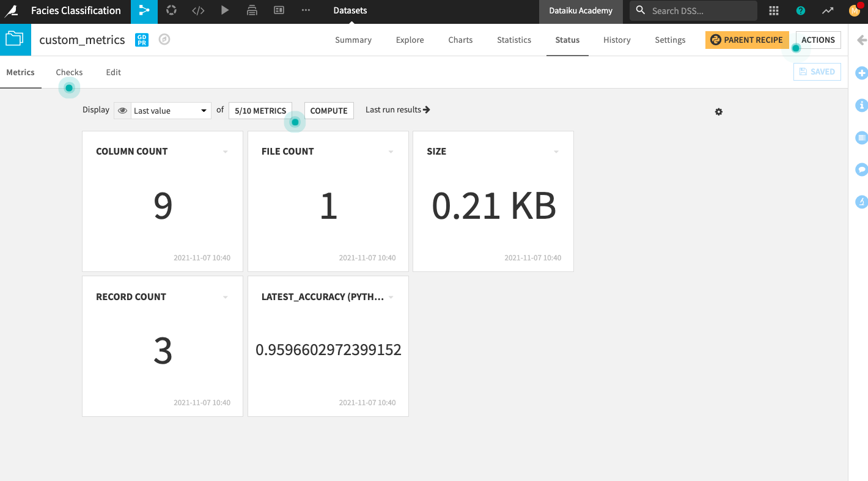
Task: Open the metrics settings gear icon
Action: click(x=718, y=112)
